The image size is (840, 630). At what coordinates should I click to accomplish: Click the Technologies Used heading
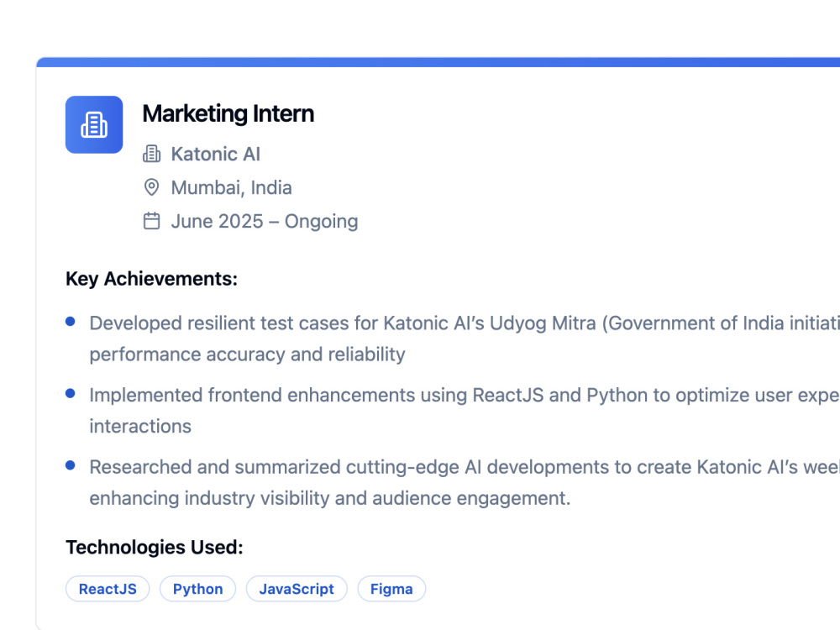(155, 547)
